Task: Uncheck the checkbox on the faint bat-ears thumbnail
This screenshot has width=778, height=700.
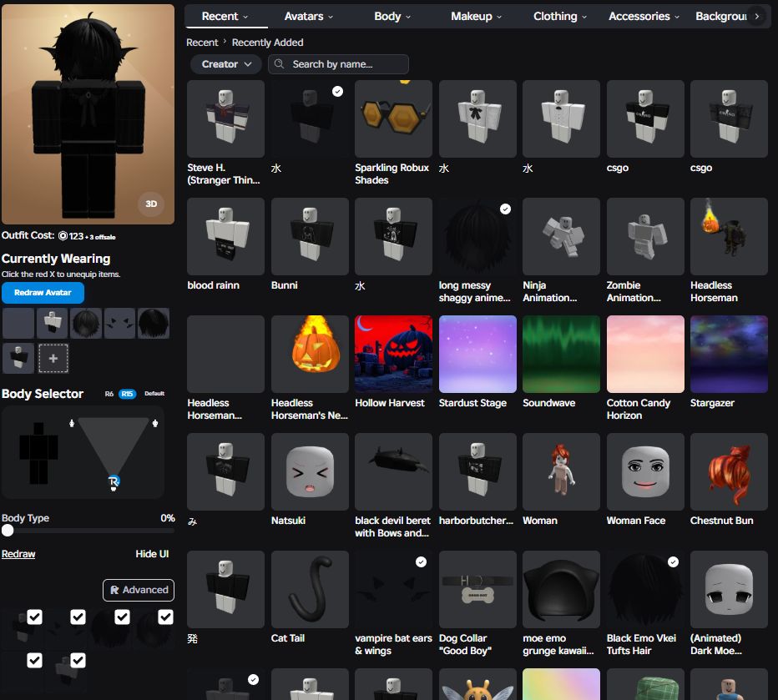Action: (78, 617)
